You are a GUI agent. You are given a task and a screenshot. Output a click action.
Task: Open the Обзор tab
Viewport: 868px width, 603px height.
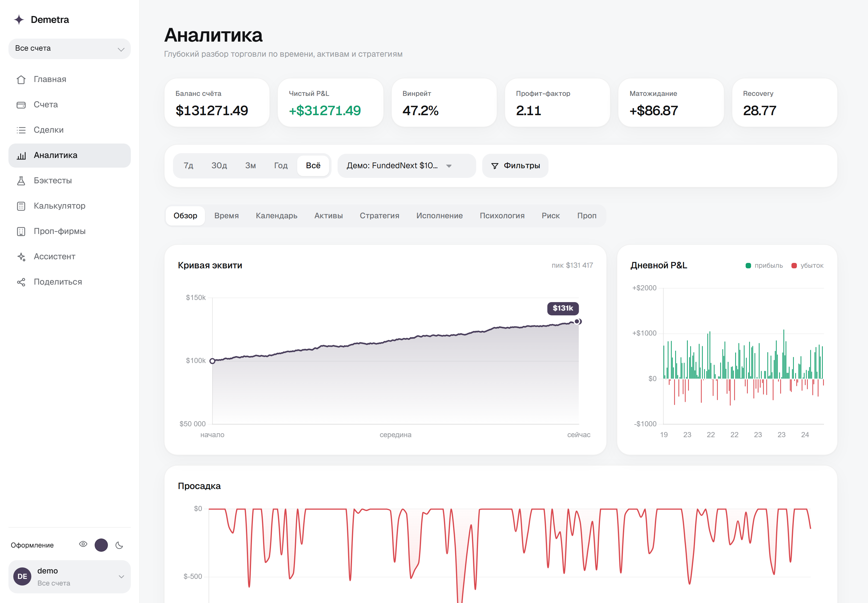(185, 216)
